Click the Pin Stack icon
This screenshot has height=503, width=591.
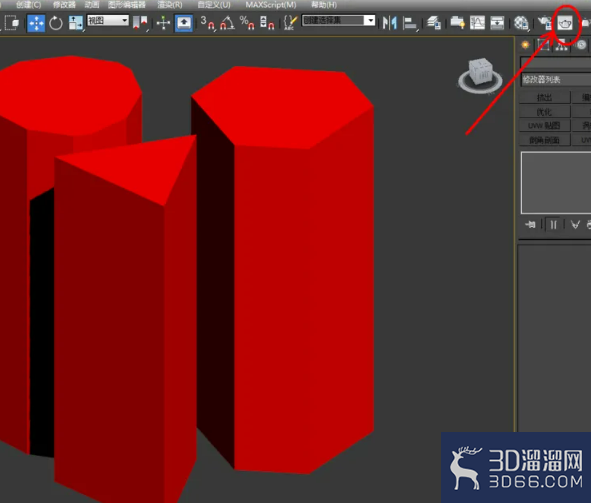(x=531, y=225)
